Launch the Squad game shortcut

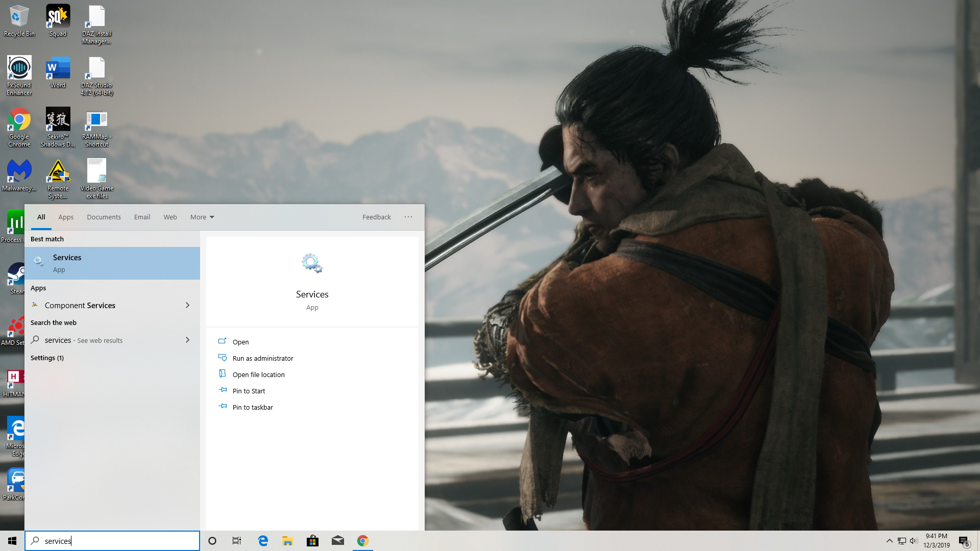(x=58, y=21)
